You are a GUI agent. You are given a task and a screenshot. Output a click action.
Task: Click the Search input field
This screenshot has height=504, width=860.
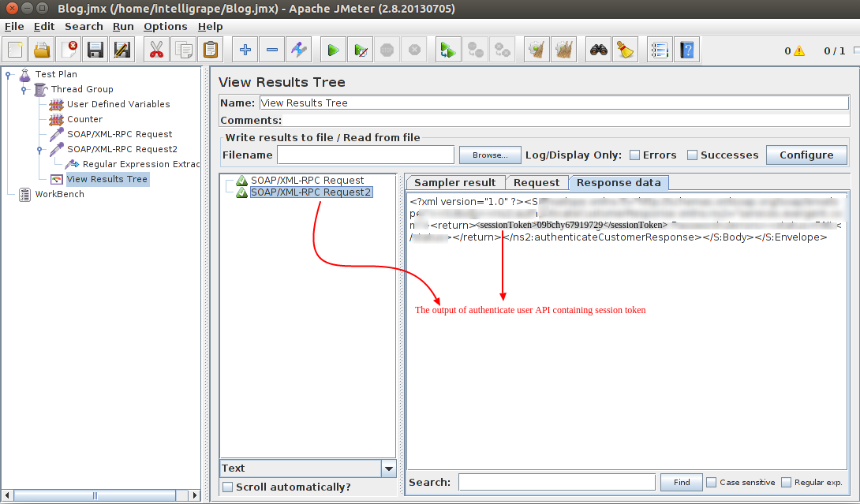pyautogui.click(x=557, y=482)
